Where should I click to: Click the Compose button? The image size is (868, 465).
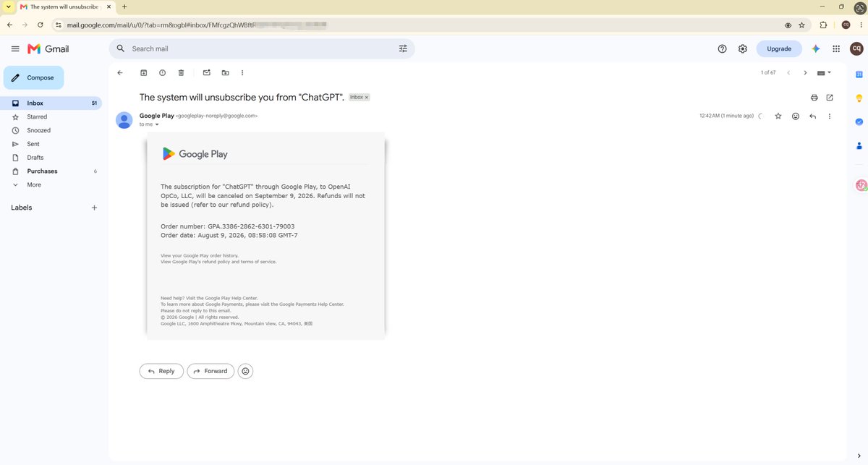click(x=33, y=77)
